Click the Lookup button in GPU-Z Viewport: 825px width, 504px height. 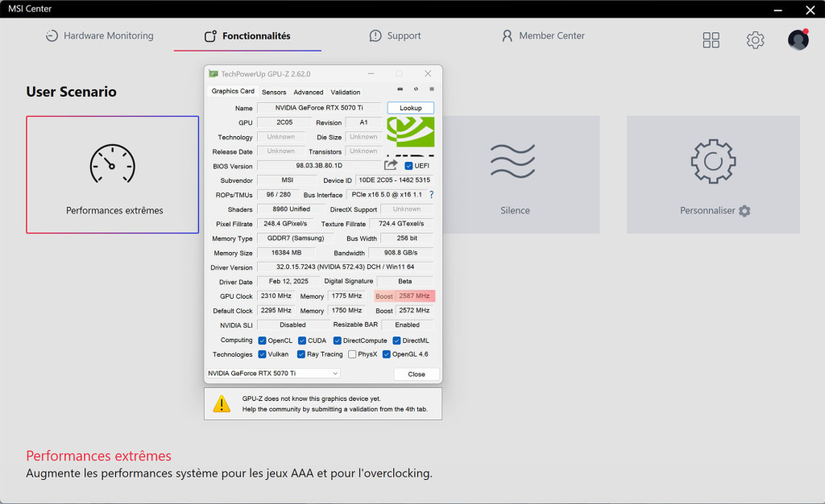pos(410,108)
